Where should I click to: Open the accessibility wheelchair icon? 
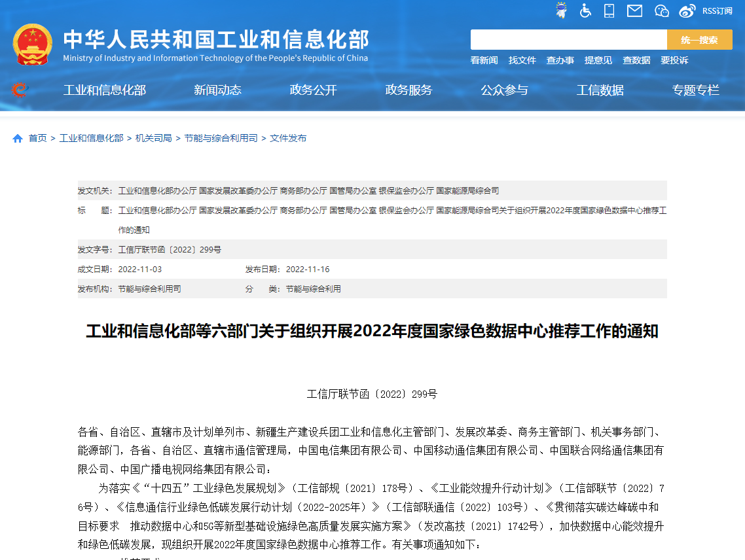585,10
